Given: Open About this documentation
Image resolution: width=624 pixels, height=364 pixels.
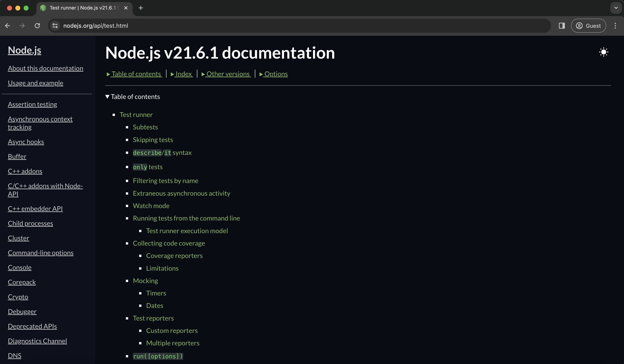Looking at the screenshot, I should click(46, 68).
